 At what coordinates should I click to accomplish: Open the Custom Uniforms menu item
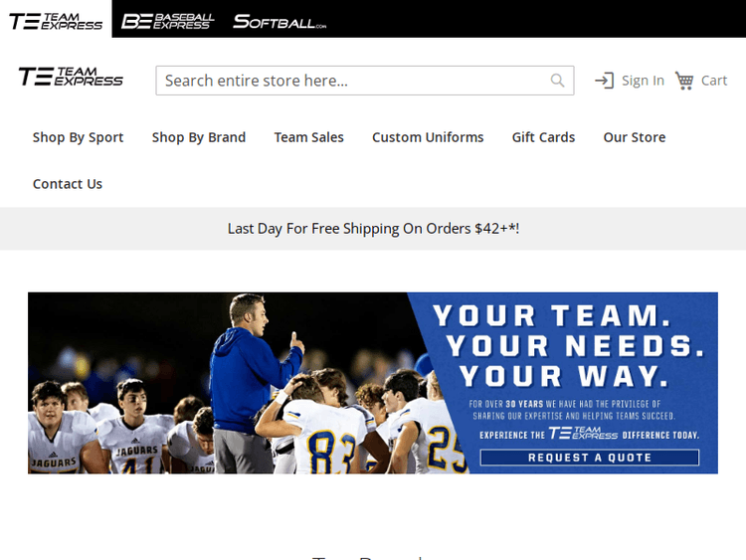[x=428, y=137]
